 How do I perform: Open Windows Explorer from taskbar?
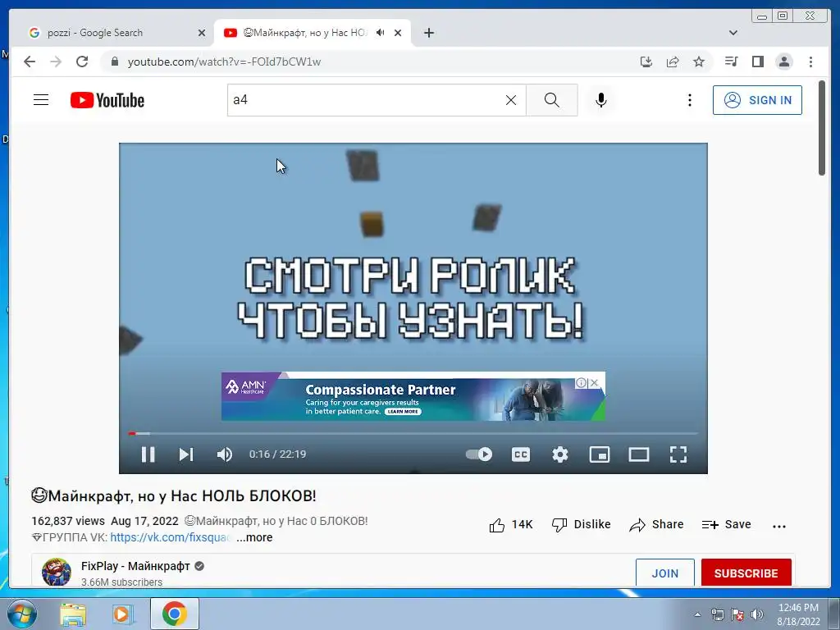tap(73, 614)
